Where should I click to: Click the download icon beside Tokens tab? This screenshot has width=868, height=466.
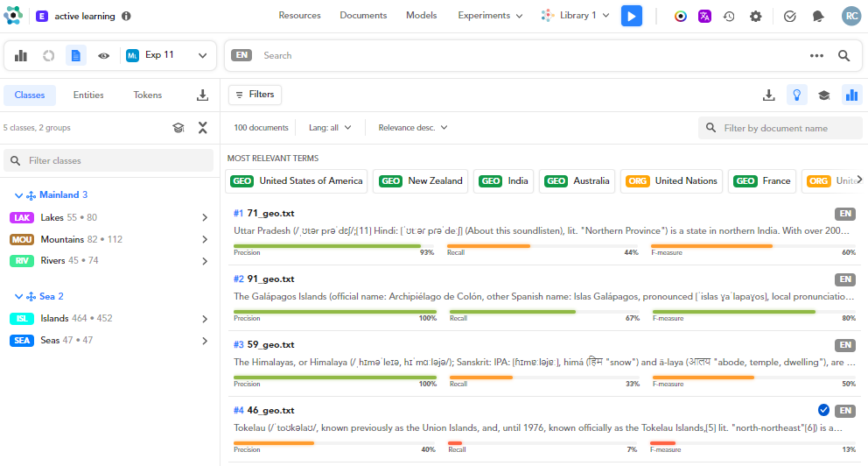(202, 95)
